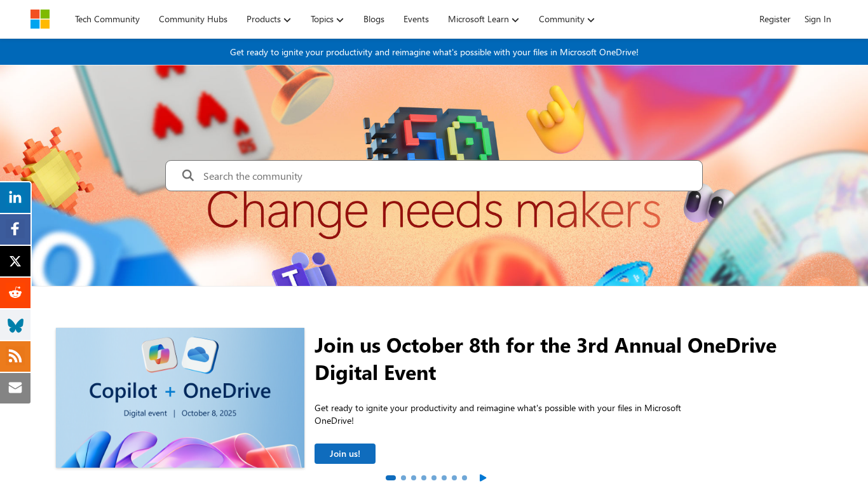Share on Bluesky via butterfly icon
Image resolution: width=868 pixels, height=488 pixels.
click(15, 325)
